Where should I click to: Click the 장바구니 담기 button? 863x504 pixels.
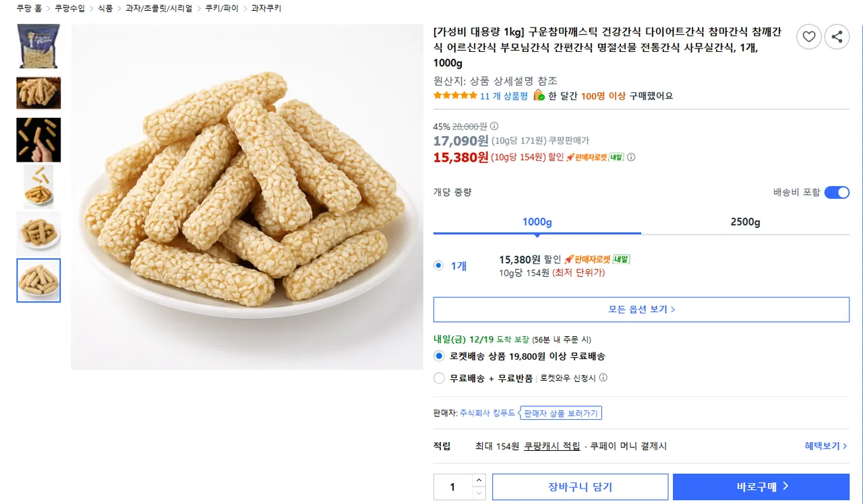pyautogui.click(x=580, y=486)
